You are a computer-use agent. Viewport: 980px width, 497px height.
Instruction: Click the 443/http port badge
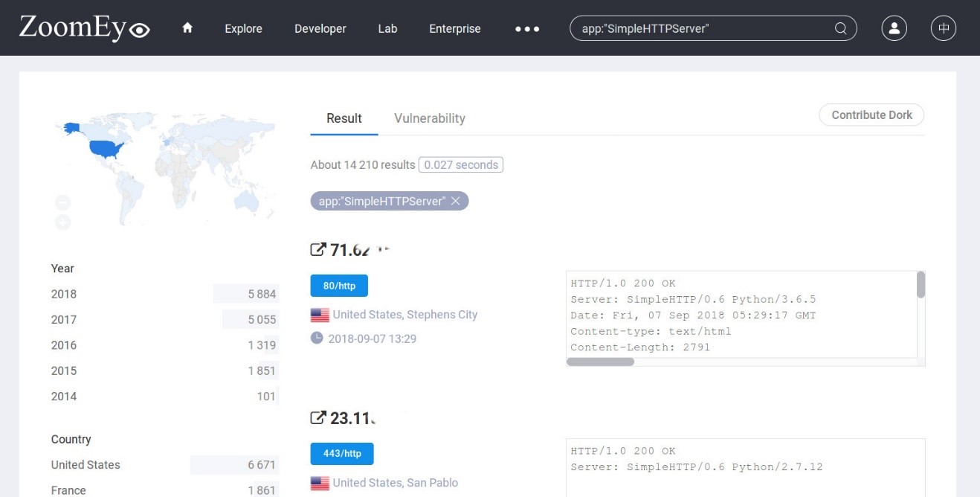(x=342, y=453)
